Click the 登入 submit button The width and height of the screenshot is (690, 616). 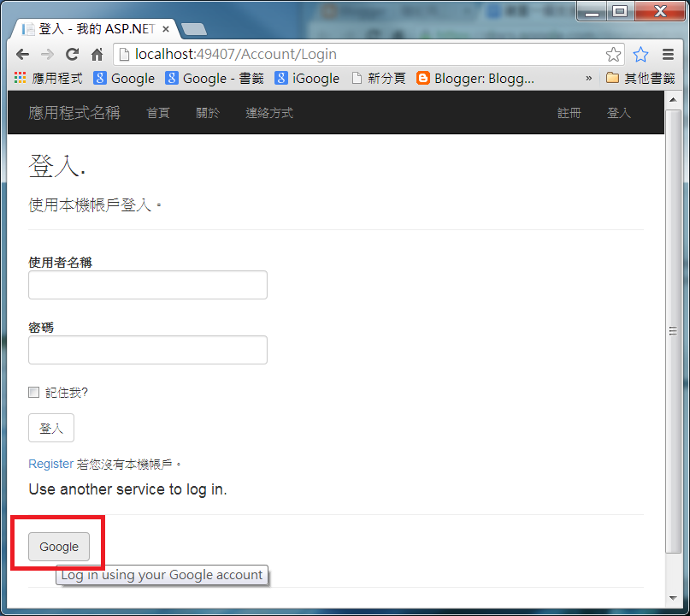click(x=51, y=428)
